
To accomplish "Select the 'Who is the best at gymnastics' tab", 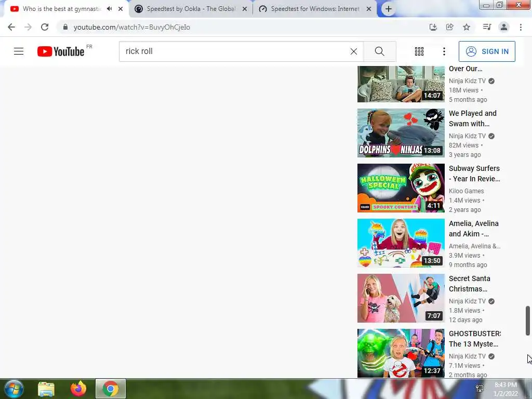I will (61, 9).
